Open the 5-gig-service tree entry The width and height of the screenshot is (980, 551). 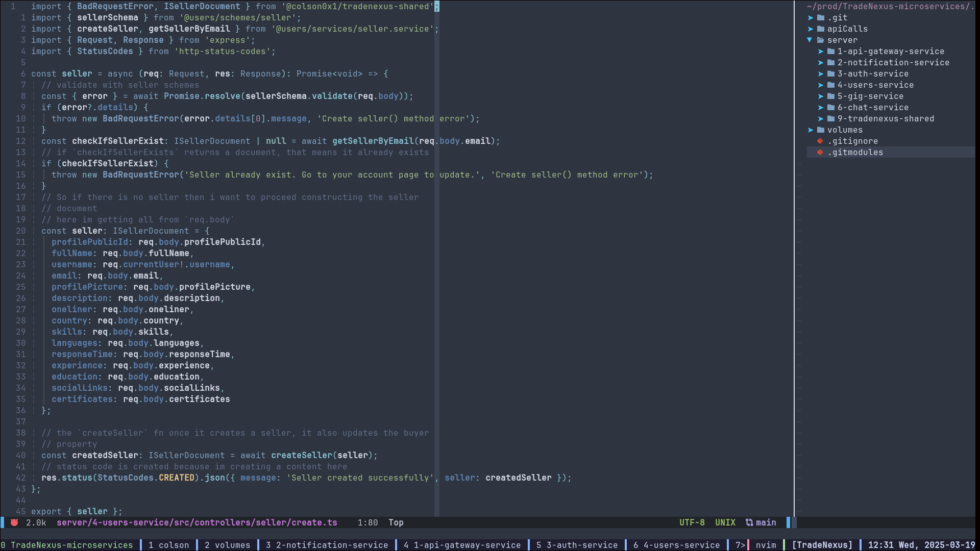pyautogui.click(x=870, y=96)
